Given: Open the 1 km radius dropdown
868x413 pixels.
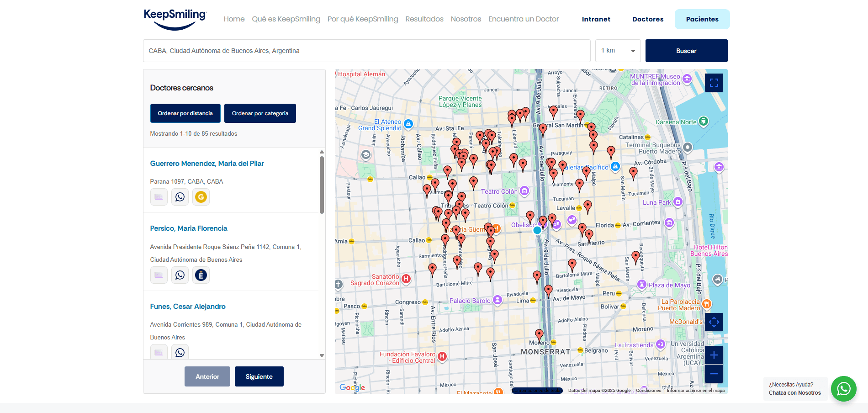Looking at the screenshot, I should (618, 51).
